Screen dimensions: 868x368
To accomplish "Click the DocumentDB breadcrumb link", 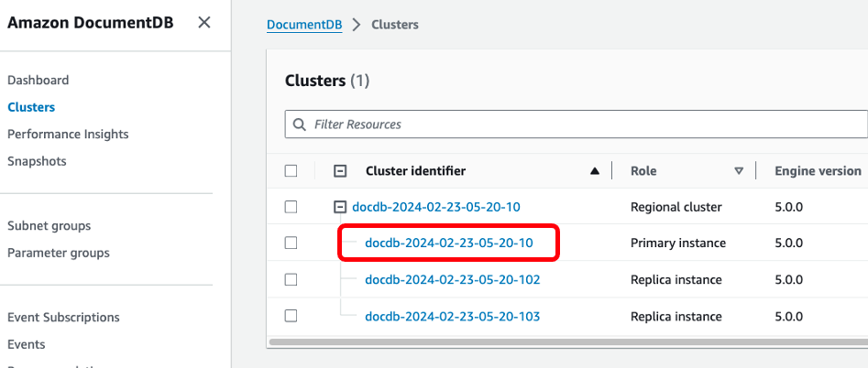I will pyautogui.click(x=304, y=25).
